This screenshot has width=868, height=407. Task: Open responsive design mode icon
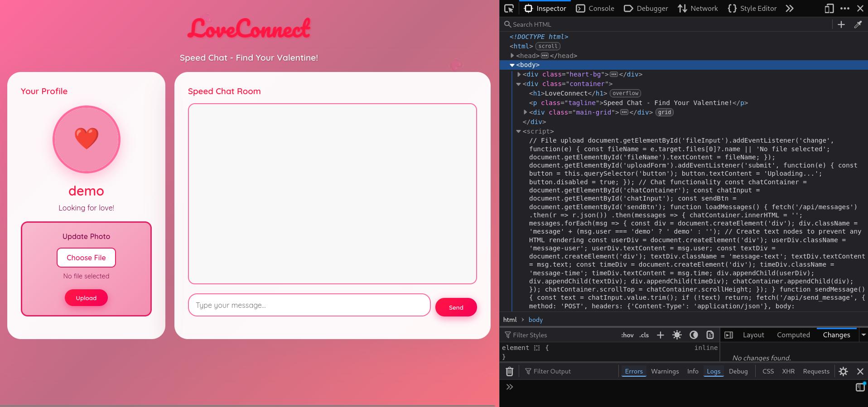(x=829, y=9)
